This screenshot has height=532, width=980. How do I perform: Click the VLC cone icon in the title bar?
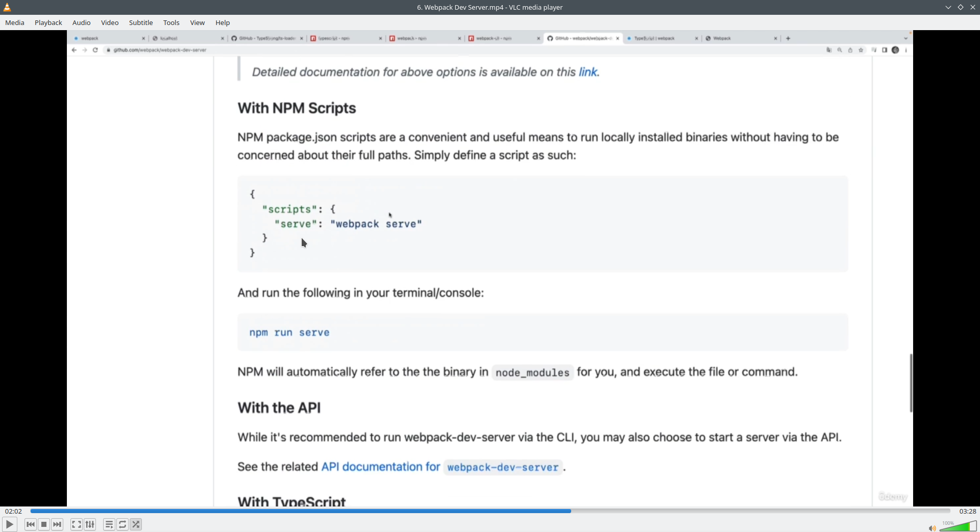point(7,7)
